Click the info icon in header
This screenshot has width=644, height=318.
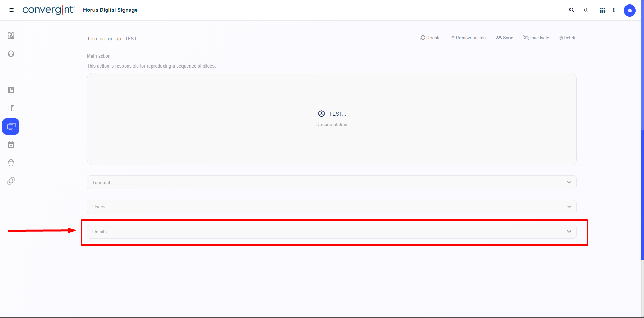(614, 10)
